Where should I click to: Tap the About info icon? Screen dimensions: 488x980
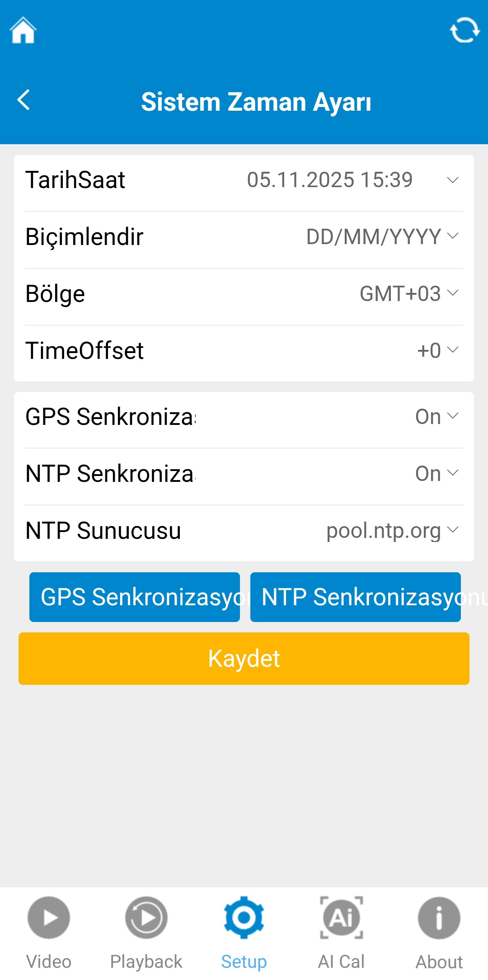439,918
